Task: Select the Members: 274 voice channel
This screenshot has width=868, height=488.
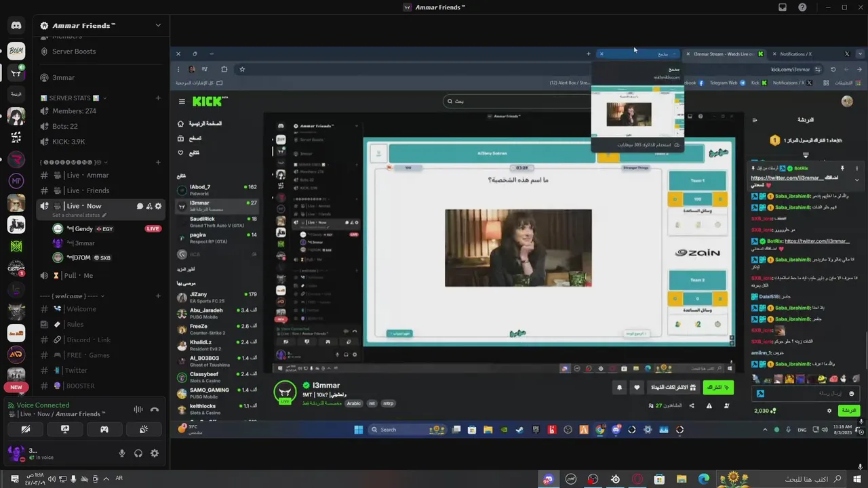Action: tap(74, 111)
